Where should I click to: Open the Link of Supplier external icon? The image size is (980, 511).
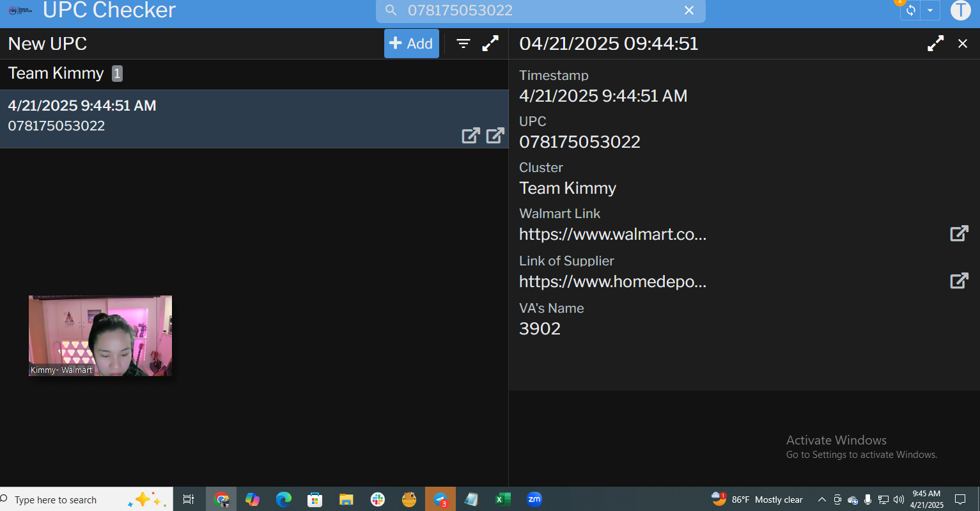point(959,281)
